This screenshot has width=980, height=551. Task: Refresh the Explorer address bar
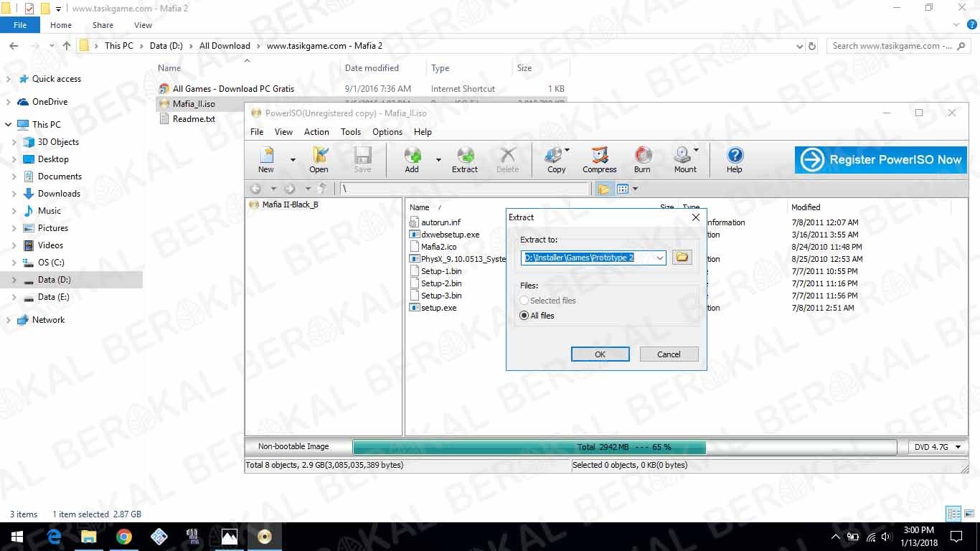point(812,46)
